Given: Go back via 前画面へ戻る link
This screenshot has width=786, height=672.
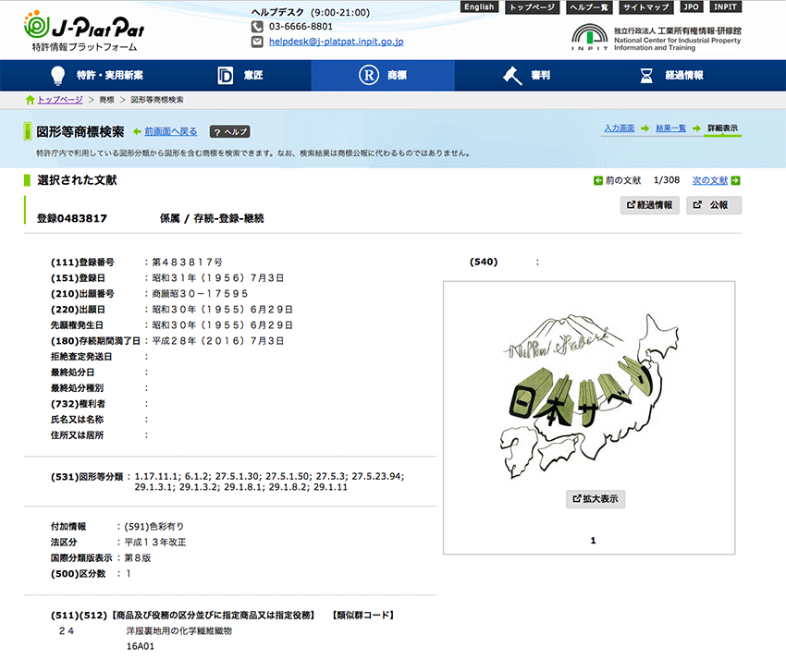Looking at the screenshot, I should click(x=171, y=132).
